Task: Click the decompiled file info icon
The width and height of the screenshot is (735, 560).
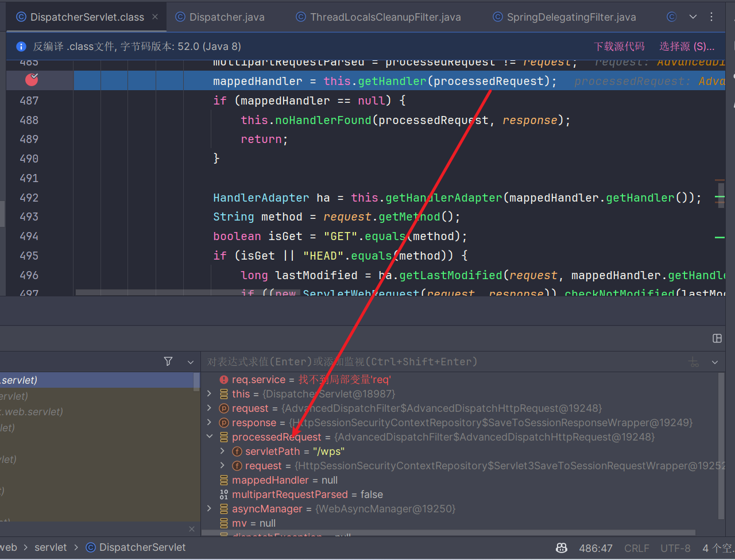Action: tap(21, 47)
